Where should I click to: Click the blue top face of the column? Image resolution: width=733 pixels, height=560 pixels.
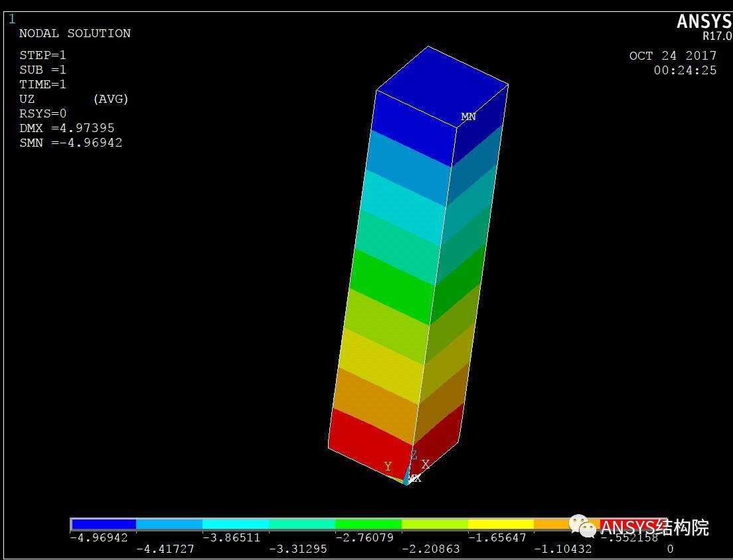point(442,86)
